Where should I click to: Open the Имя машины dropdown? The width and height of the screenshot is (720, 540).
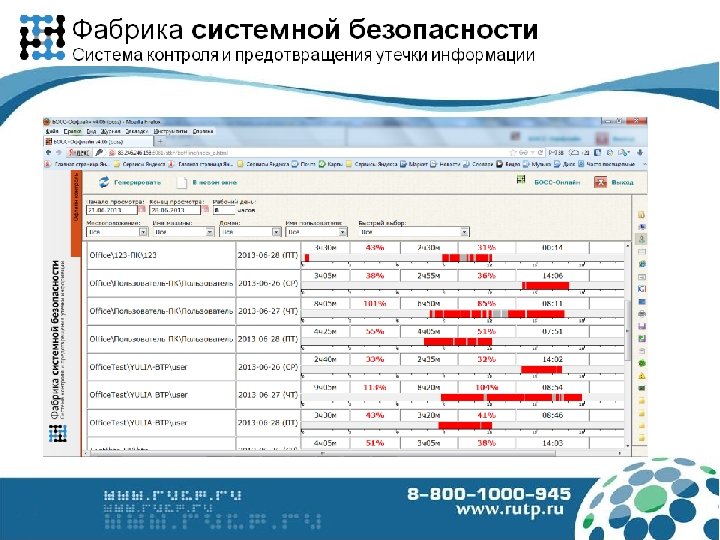point(183,232)
